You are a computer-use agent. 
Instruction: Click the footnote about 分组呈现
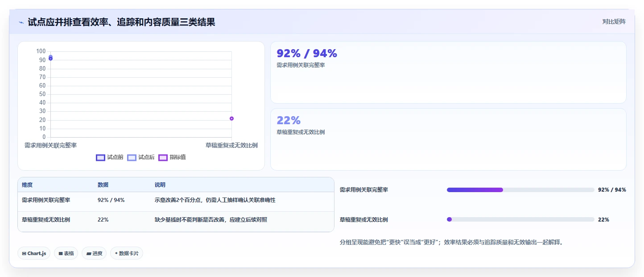coord(451,243)
